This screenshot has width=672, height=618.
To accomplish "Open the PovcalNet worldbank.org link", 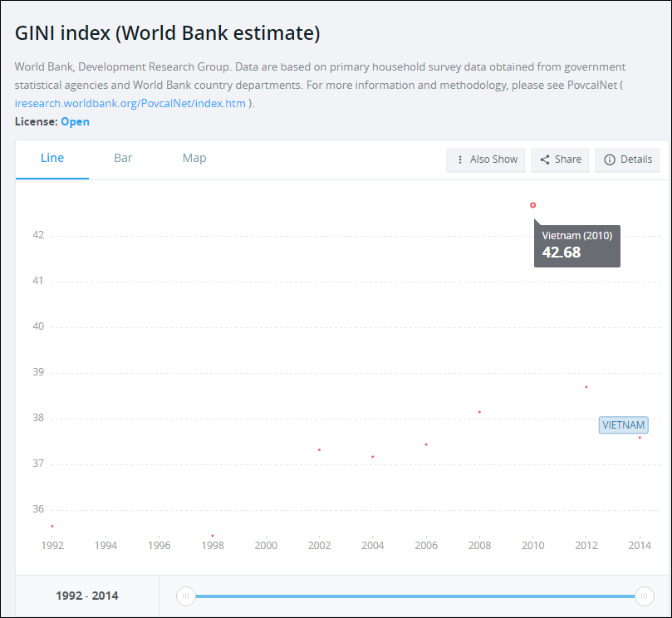I will click(130, 104).
